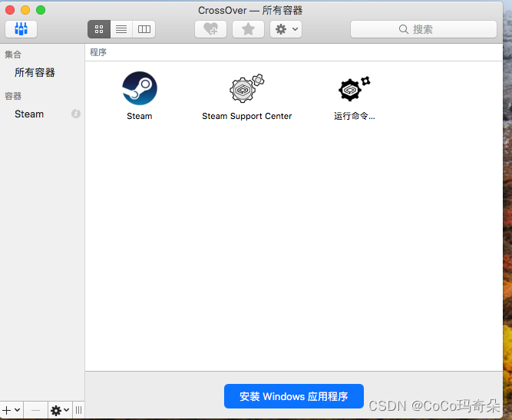
Task: Select the Steam application icon
Action: [x=140, y=88]
